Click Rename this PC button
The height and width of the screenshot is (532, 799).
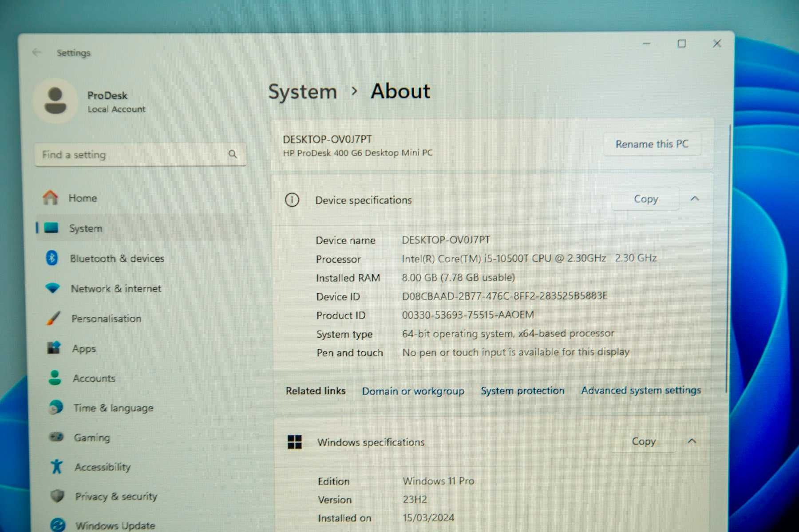[x=652, y=144]
